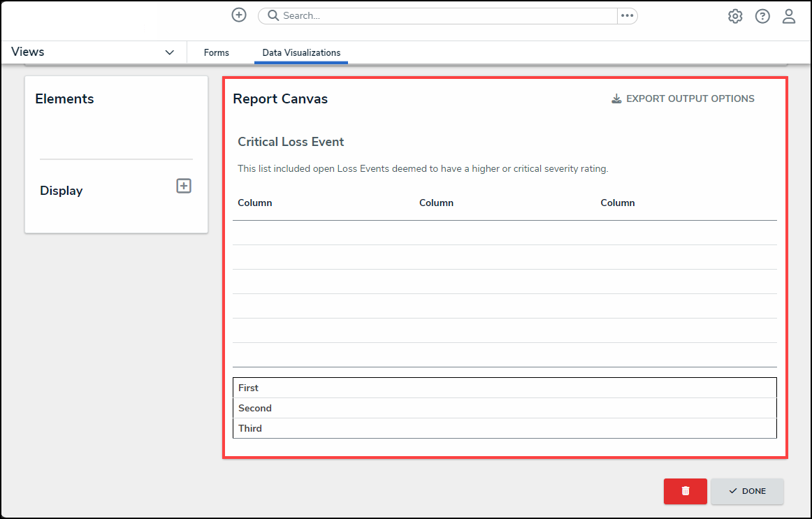This screenshot has height=519, width=812.
Task: Open the search options ellipsis menu
Action: tap(627, 16)
